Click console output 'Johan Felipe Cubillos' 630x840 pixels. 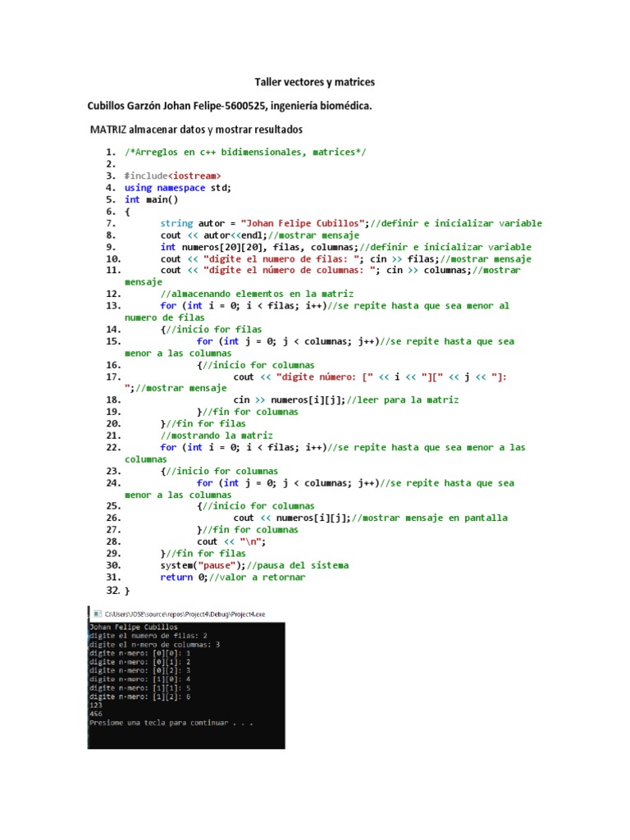(134, 627)
